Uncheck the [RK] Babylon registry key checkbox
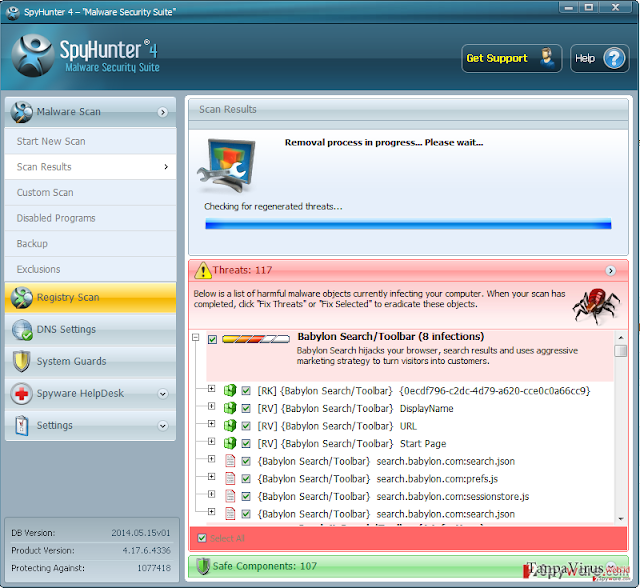Image resolution: width=640 pixels, height=588 pixels. pos(246,391)
